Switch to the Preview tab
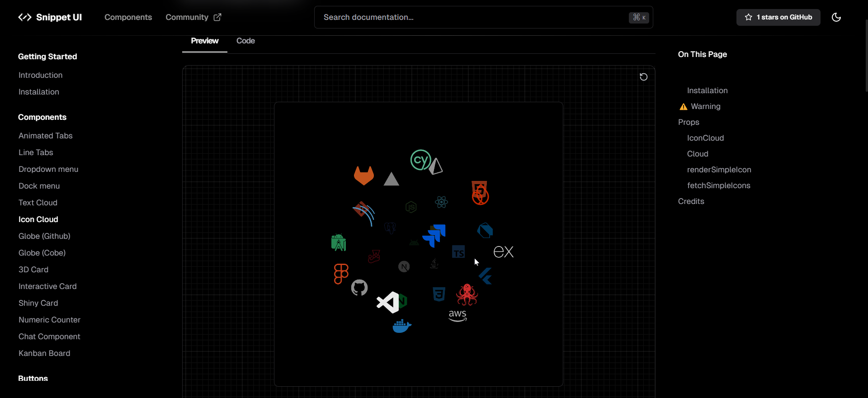The image size is (868, 398). click(204, 41)
